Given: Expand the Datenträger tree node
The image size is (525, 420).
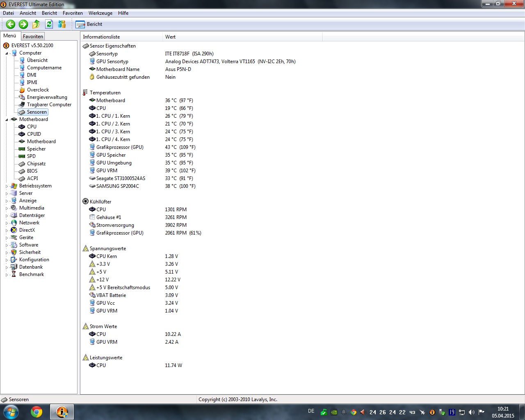Looking at the screenshot, I should (x=7, y=216).
